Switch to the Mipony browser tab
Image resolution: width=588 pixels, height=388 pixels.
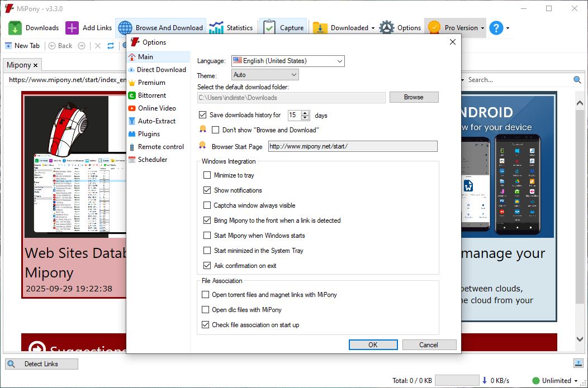click(x=22, y=65)
